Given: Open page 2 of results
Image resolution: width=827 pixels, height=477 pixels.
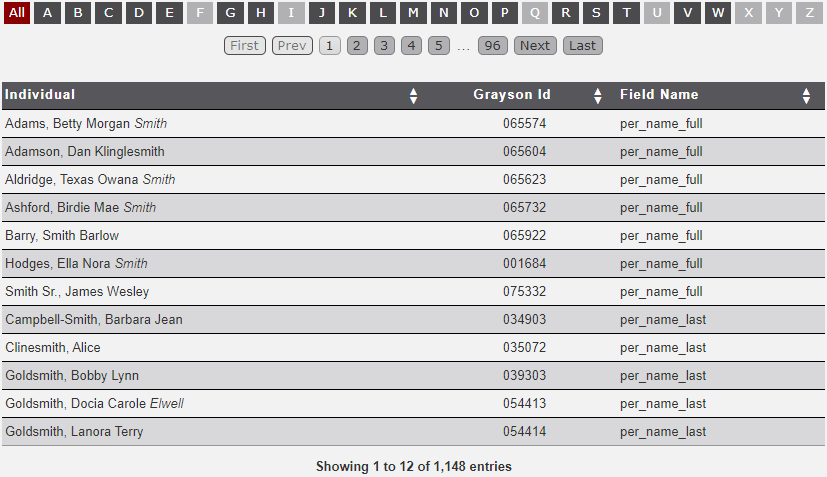Looking at the screenshot, I should pos(357,46).
